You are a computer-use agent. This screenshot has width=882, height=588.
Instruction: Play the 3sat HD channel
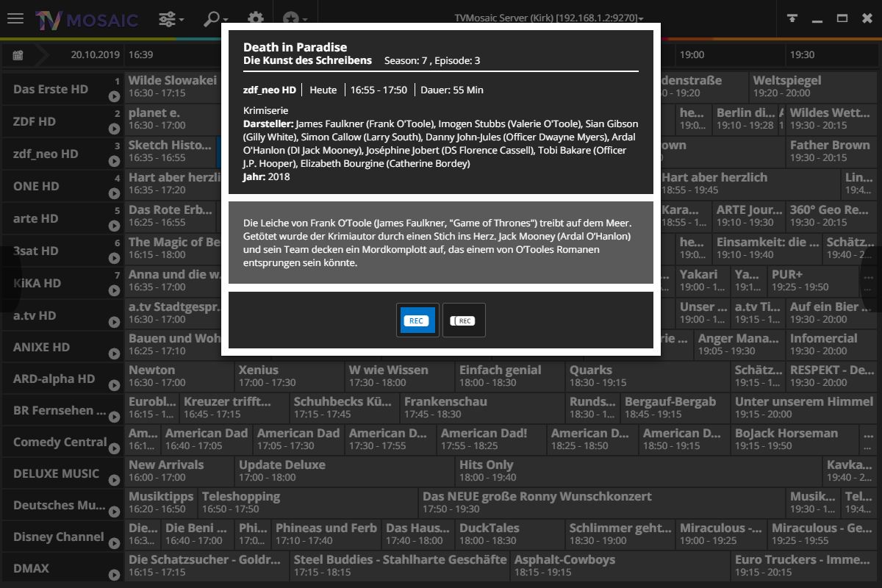pyautogui.click(x=114, y=258)
